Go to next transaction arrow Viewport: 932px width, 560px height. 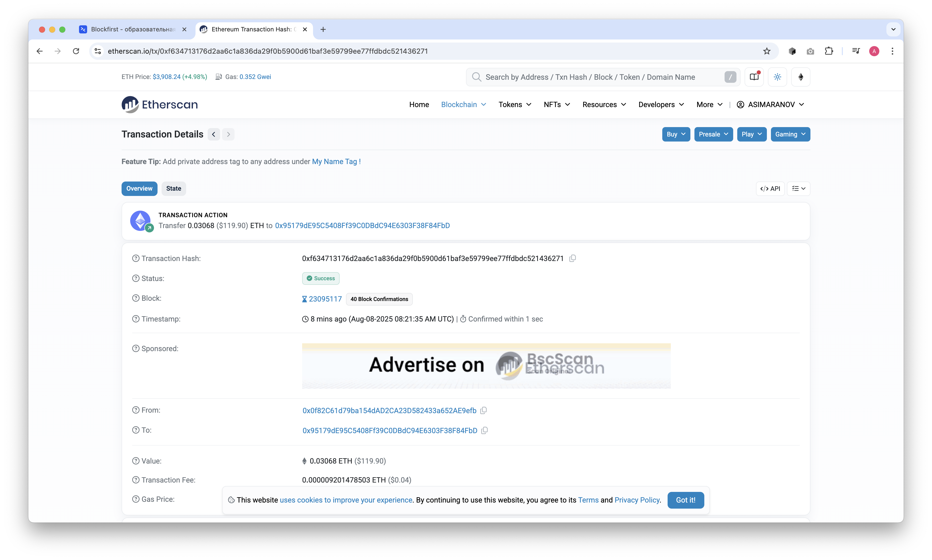(228, 134)
